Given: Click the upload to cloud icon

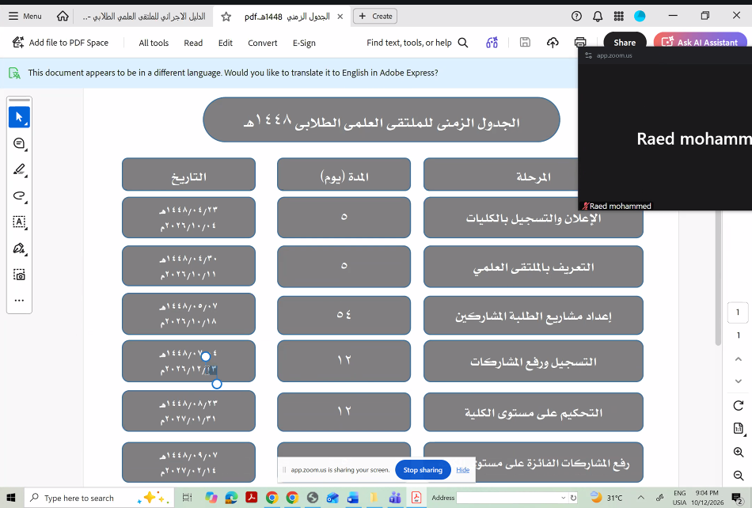Looking at the screenshot, I should (552, 43).
